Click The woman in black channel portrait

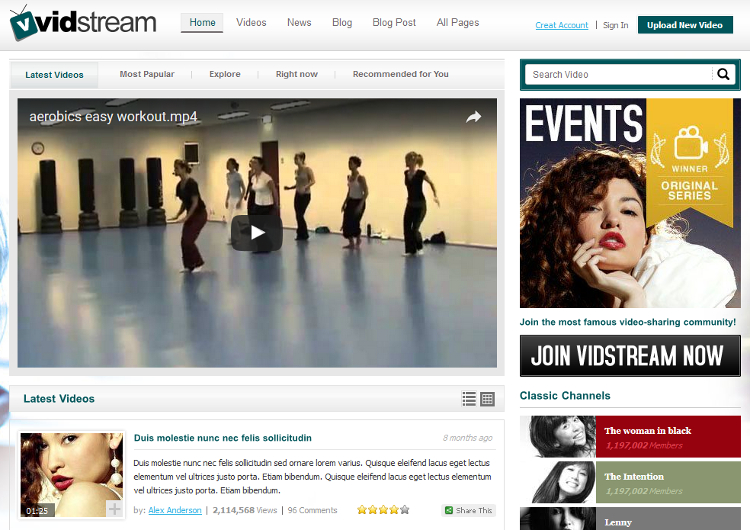tap(558, 437)
